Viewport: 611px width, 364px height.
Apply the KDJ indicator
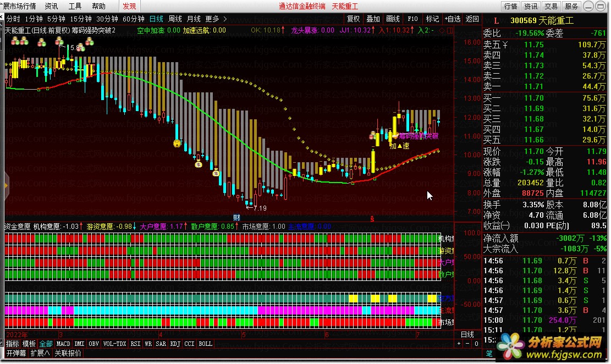[175, 344]
